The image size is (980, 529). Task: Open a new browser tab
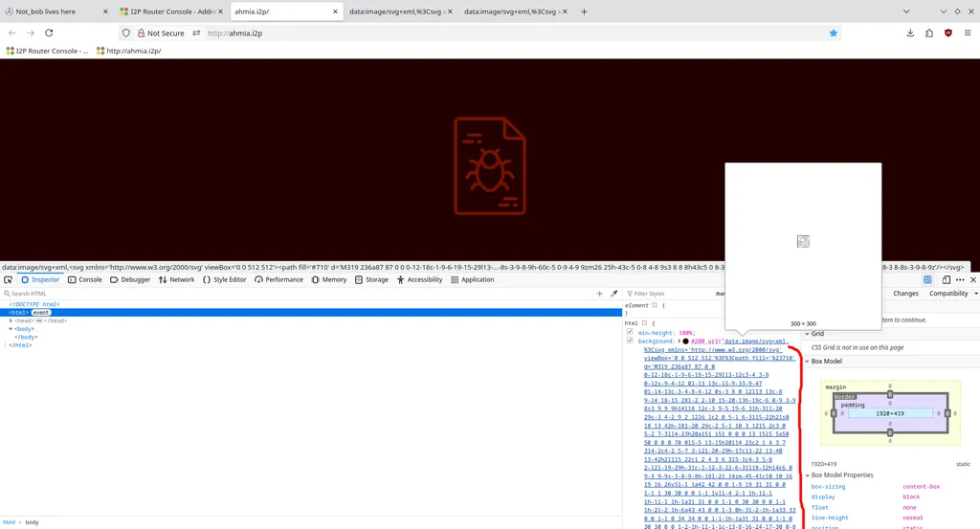click(584, 11)
